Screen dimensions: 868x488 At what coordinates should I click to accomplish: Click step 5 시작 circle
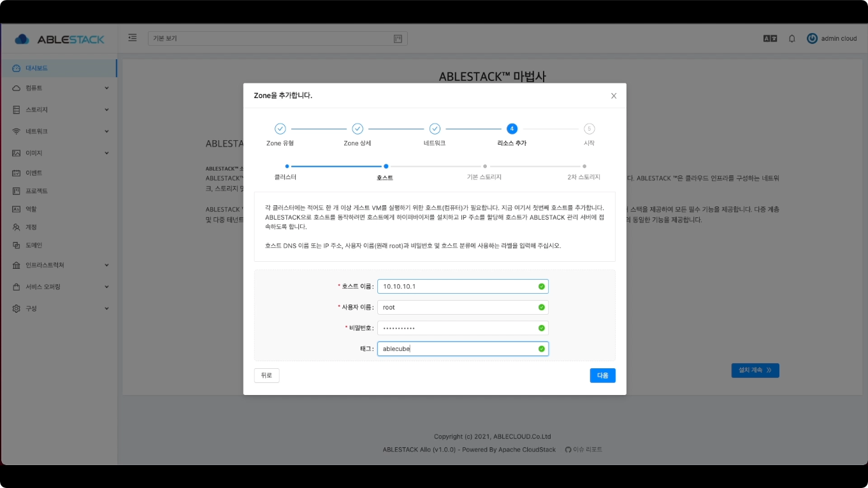tap(589, 129)
